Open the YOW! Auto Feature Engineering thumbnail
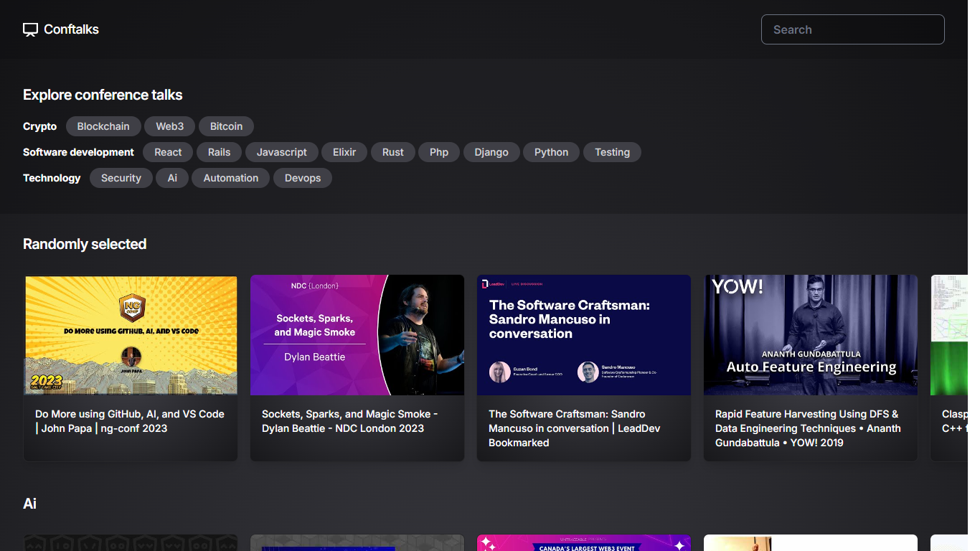Image resolution: width=980 pixels, height=551 pixels. tap(811, 335)
